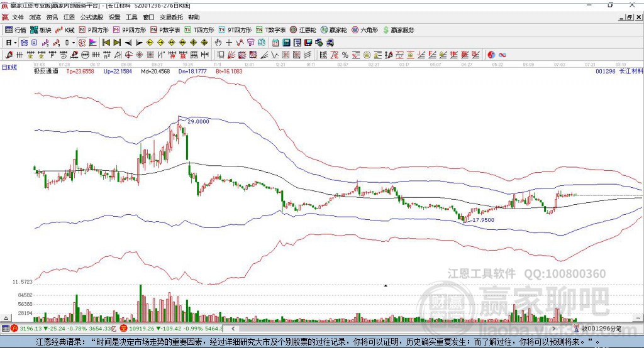Screen dimensions: 644x348
Task: Expand the 日 period dropdown arrow
Action: pos(15,43)
